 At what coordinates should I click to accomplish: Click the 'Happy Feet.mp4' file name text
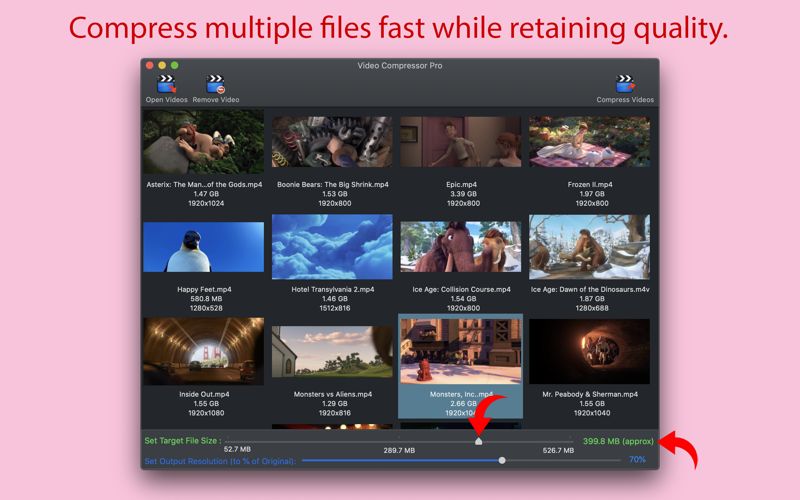pos(204,289)
